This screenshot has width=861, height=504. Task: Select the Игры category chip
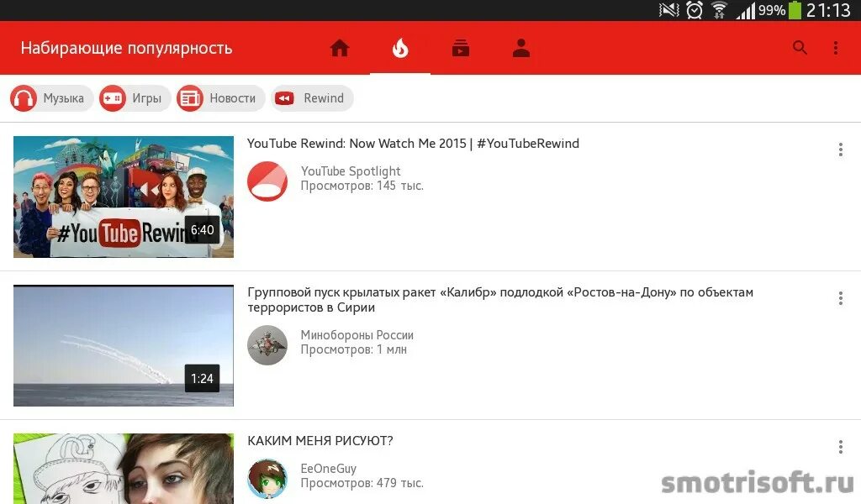point(135,98)
